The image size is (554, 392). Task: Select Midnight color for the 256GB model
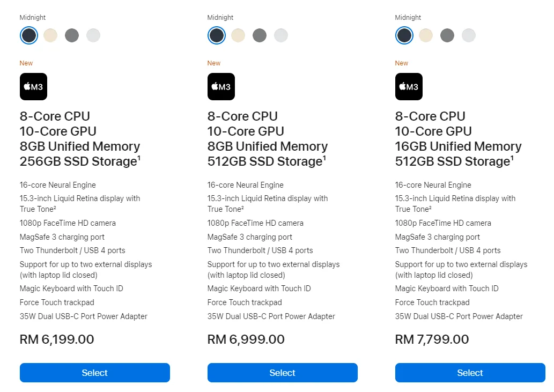[29, 35]
